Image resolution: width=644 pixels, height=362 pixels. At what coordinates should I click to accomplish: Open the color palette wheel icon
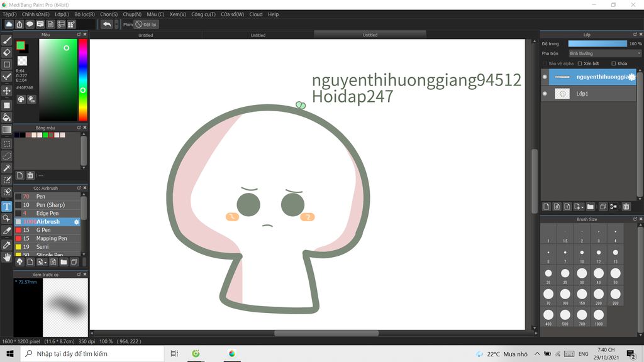[21, 99]
